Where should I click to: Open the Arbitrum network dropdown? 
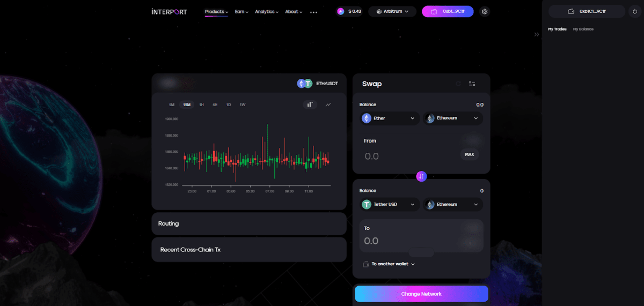(x=392, y=11)
